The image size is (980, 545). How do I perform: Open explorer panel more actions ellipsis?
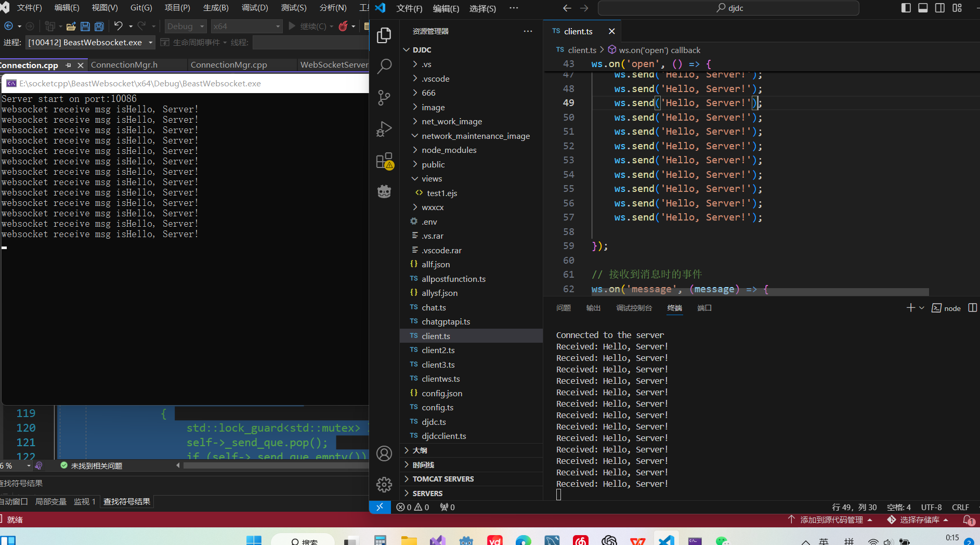(x=528, y=31)
